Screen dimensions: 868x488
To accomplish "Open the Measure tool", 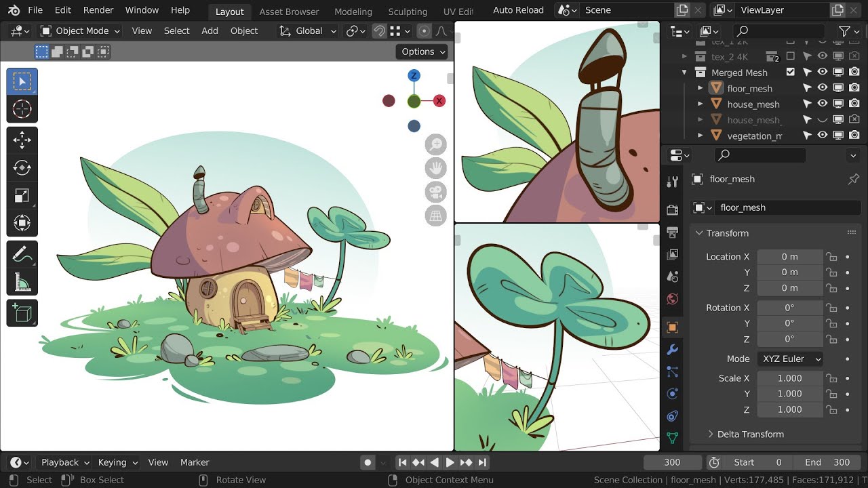I will point(22,283).
